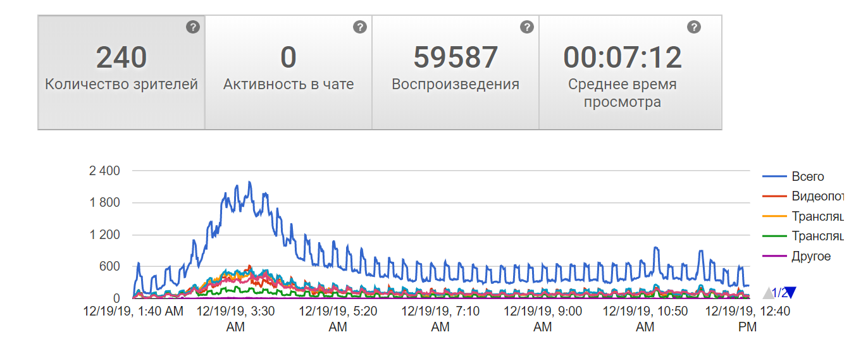Image resolution: width=868 pixels, height=344 pixels.
Task: Switch to the Активность в чате tab
Action: click(288, 73)
